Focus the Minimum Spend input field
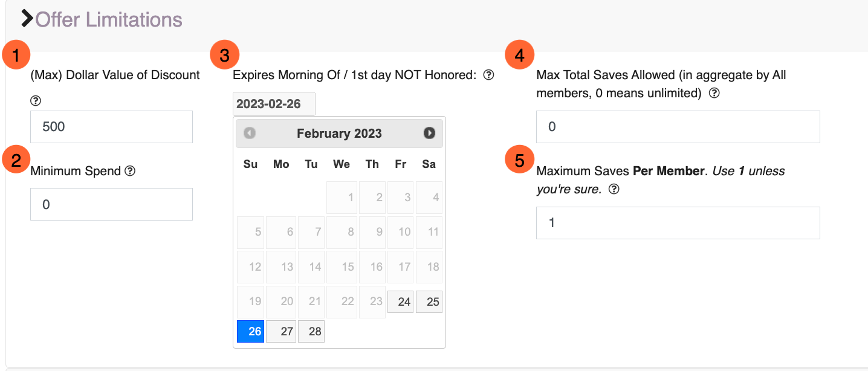Screen dimensions: 868x371 [x=112, y=204]
